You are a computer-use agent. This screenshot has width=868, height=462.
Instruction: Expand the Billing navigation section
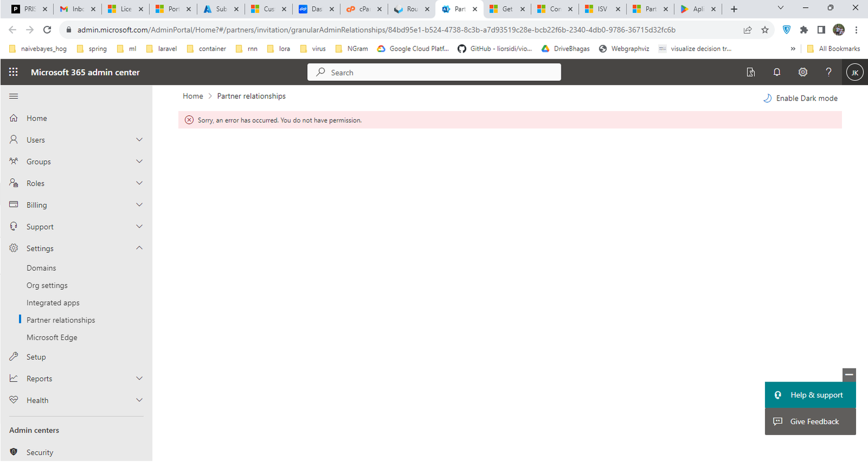coord(139,205)
